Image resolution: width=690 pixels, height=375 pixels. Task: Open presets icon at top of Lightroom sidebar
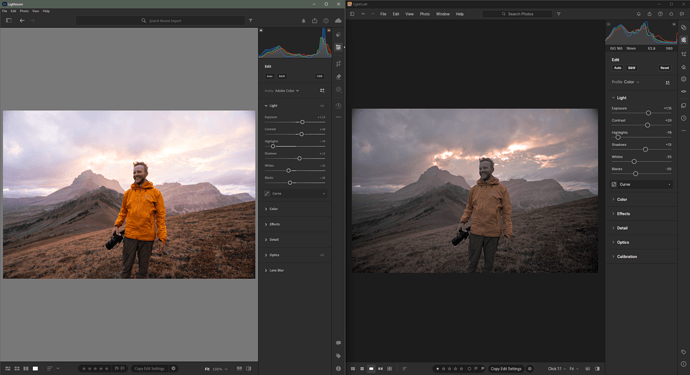[x=338, y=34]
